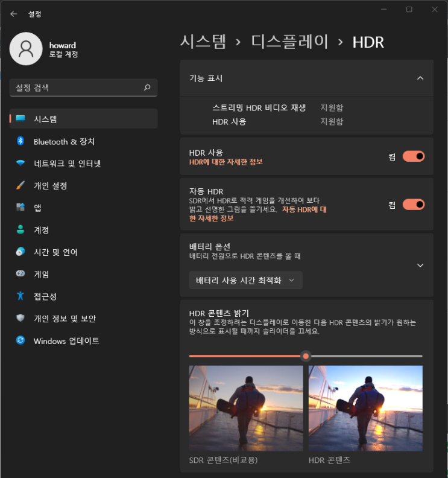Click the 앱 apps icon
Viewport: 448px width, 478px height.
(21, 207)
